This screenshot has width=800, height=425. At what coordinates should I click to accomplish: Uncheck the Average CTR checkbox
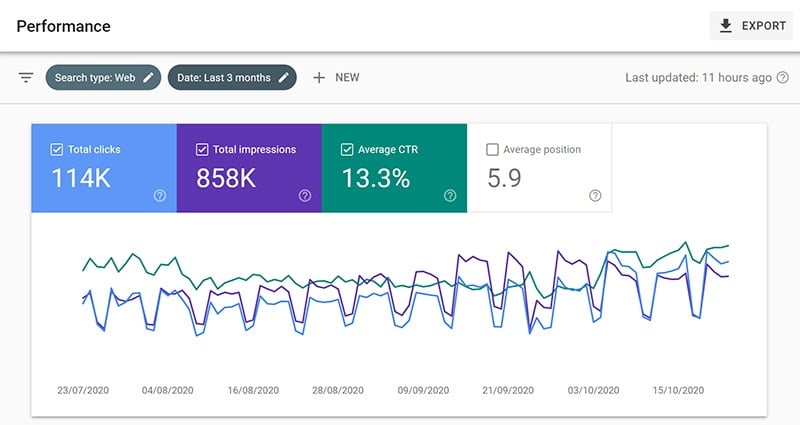click(x=347, y=149)
